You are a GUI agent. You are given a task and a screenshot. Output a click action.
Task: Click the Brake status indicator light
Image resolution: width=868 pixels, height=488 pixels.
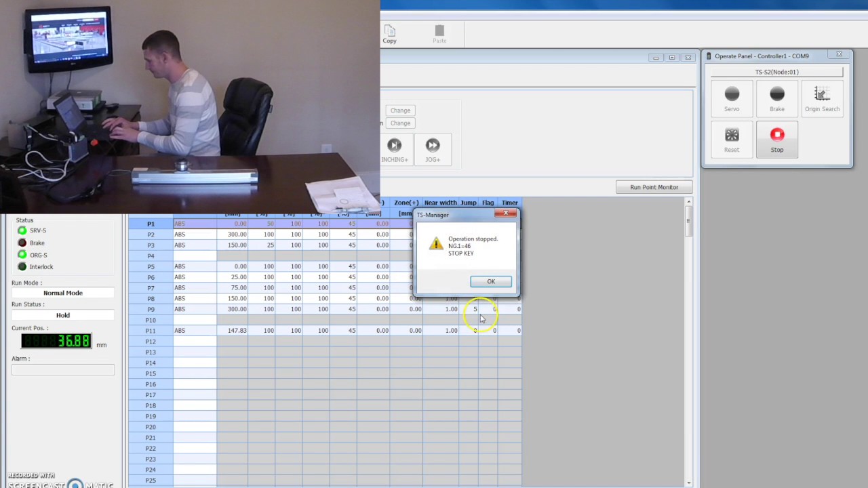click(22, 243)
